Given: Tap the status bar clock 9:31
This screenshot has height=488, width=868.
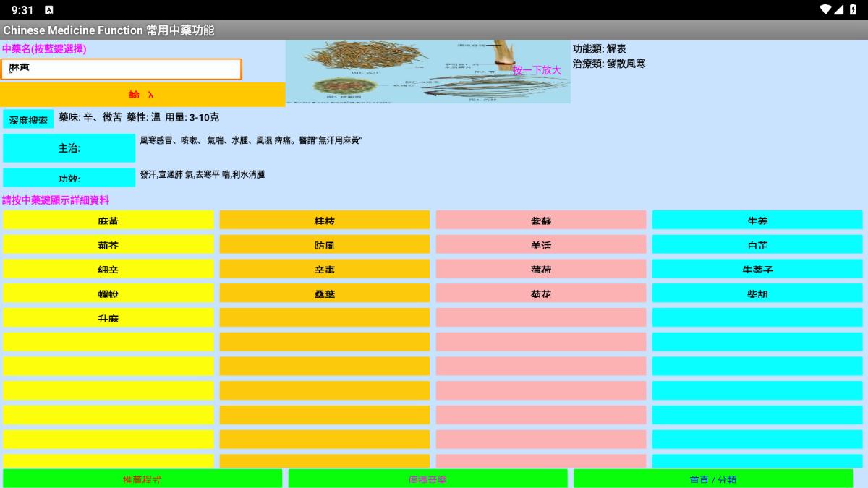Looking at the screenshot, I should [22, 10].
